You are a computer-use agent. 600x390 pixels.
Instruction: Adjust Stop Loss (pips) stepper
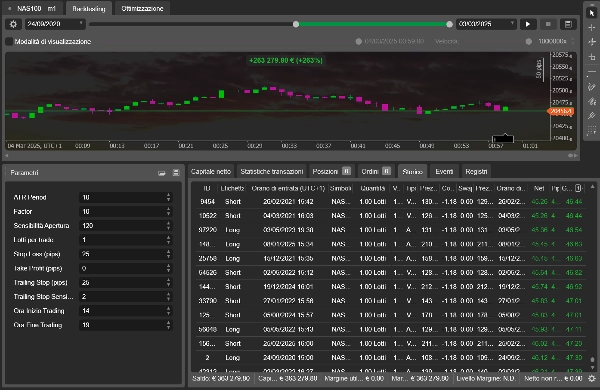pos(168,254)
